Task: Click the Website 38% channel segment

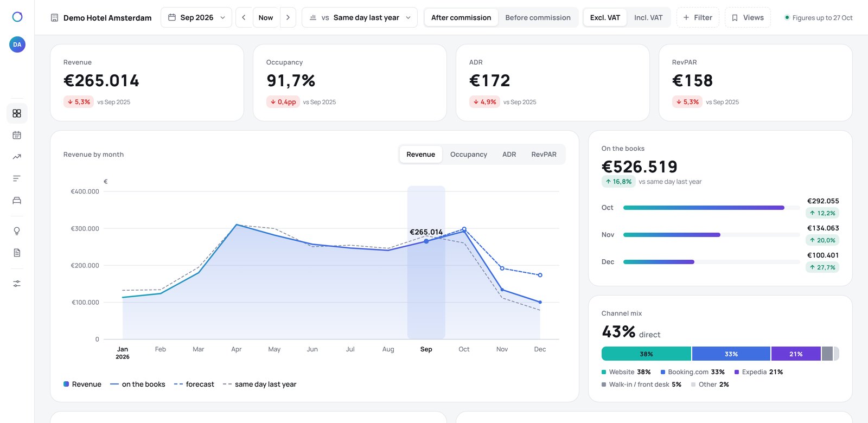Action: 646,354
